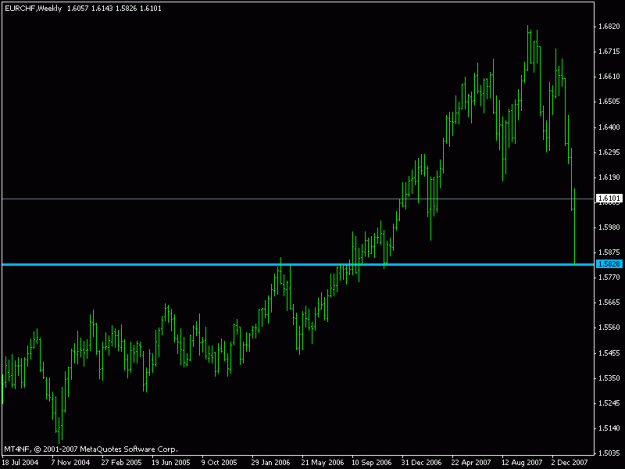Click the 1.6295 price scale value
625x469 pixels.
(609, 152)
